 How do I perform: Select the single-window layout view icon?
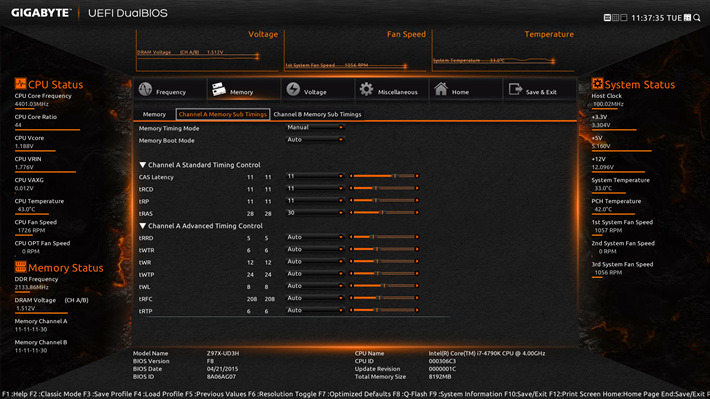(x=624, y=18)
